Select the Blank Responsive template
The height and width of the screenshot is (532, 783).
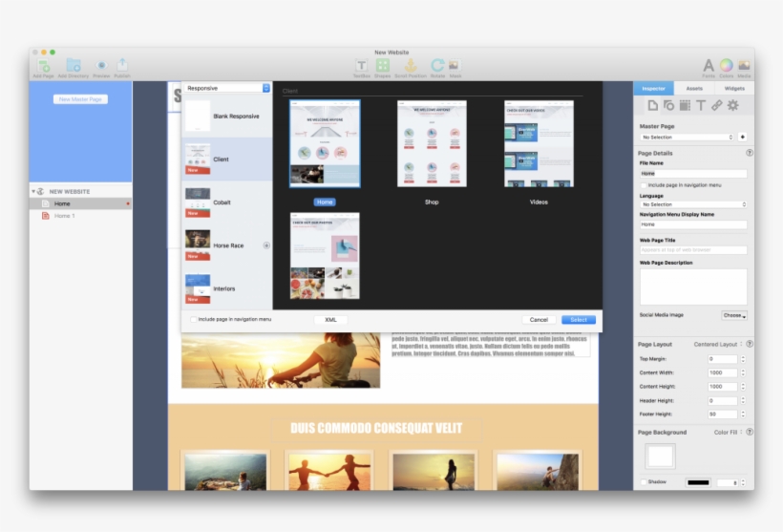[227, 116]
